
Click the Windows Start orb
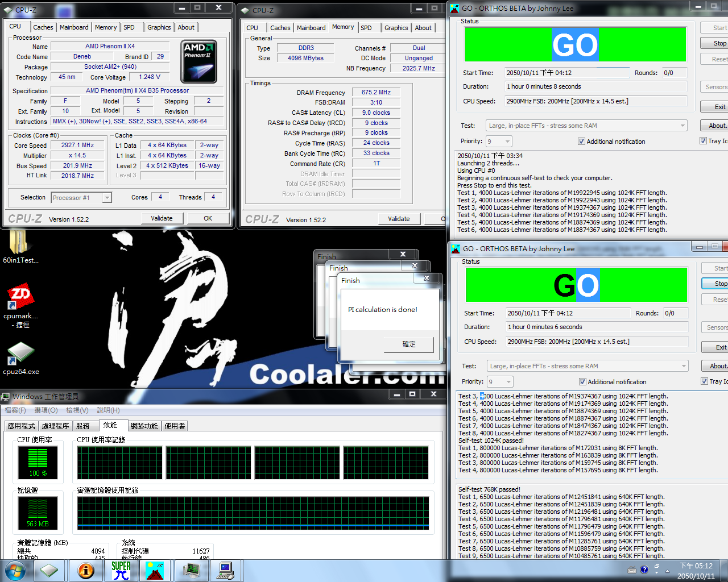[15, 571]
